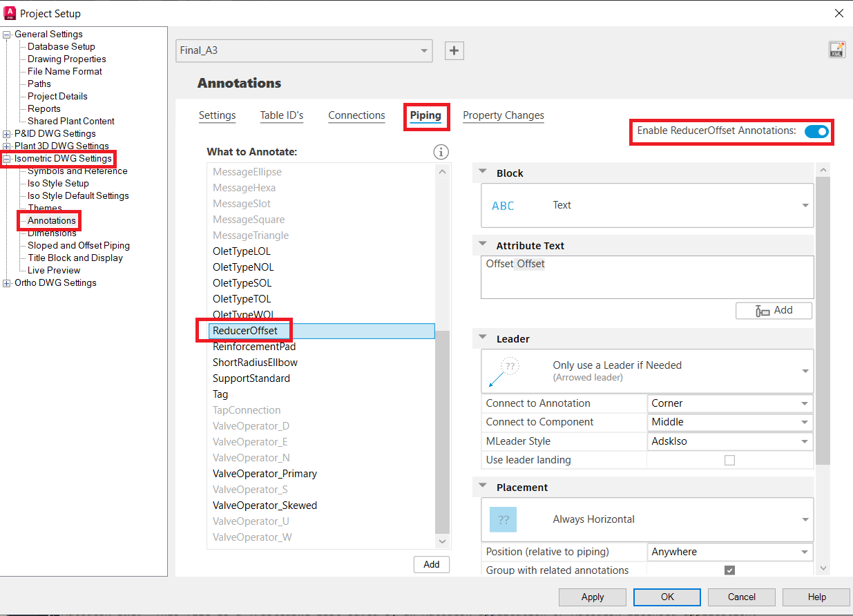Screen dimensions: 853x616
Task: Open the Connect to Annotation Corner dropdown
Action: (x=804, y=403)
